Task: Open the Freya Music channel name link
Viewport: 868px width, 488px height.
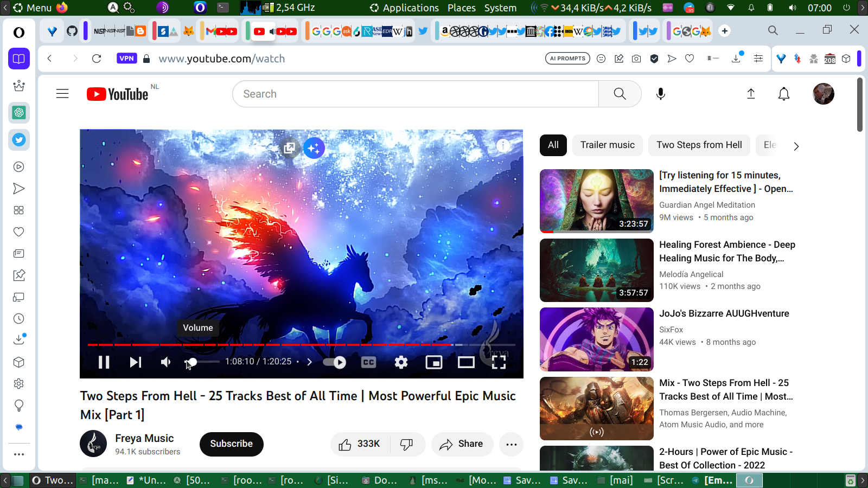Action: click(144, 438)
